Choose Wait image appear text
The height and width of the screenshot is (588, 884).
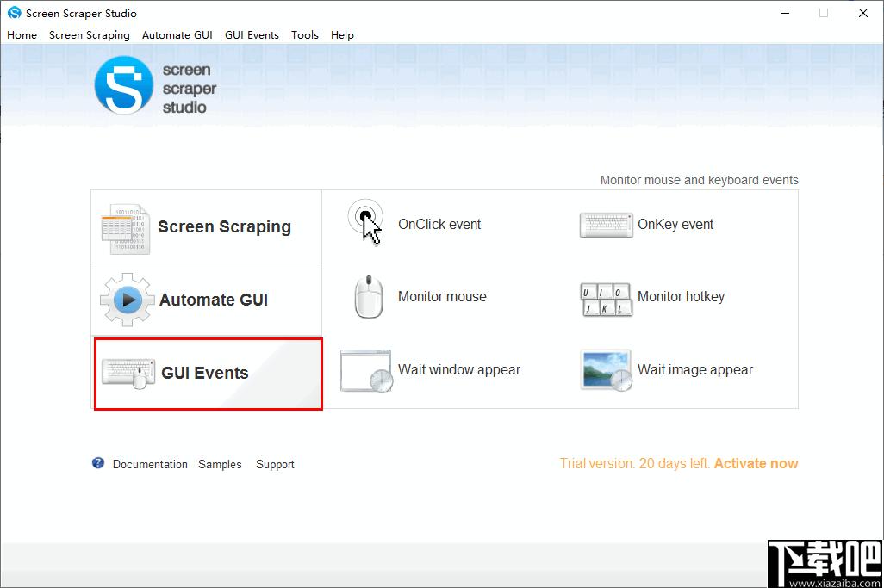point(695,370)
